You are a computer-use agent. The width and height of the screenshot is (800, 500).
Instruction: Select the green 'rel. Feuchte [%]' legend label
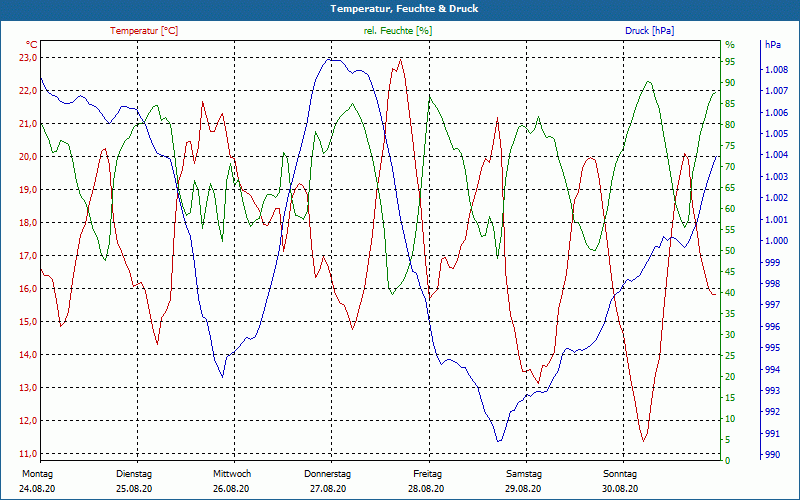[398, 31]
